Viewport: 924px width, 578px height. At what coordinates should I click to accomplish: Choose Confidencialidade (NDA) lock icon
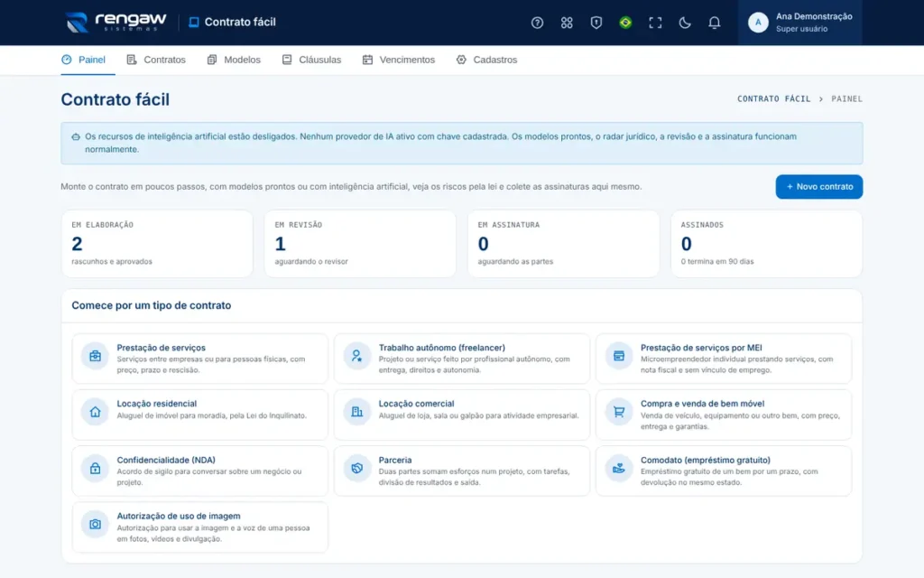tap(95, 469)
